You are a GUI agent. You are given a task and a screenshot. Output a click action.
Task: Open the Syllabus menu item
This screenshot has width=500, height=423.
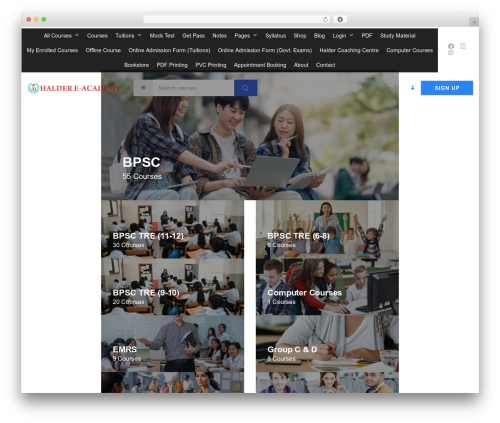(276, 36)
